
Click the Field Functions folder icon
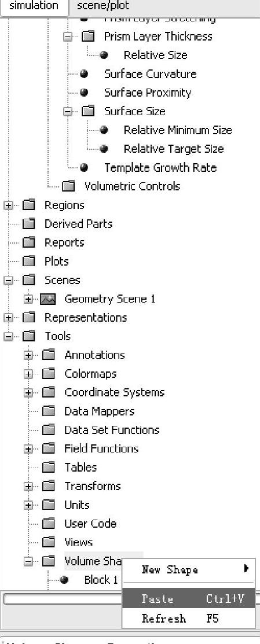click(49, 448)
